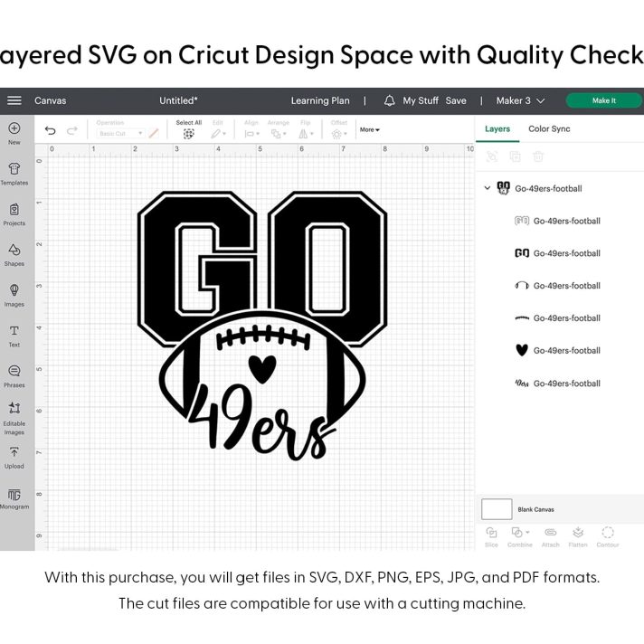Create a New project from the sidebar

[14, 134]
